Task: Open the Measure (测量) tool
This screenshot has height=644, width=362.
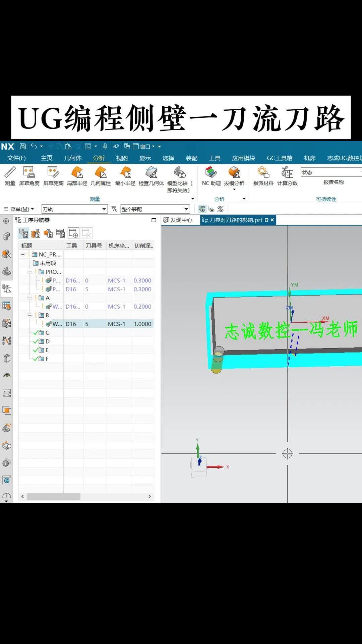Action: point(10,176)
